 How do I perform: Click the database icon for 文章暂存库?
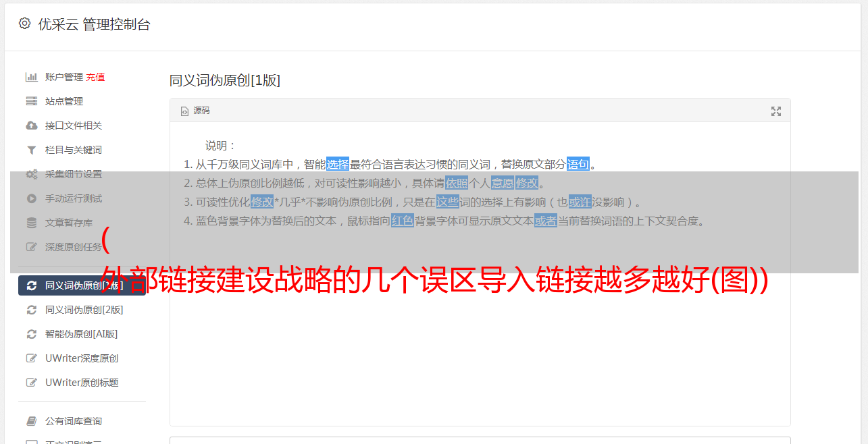click(31, 223)
